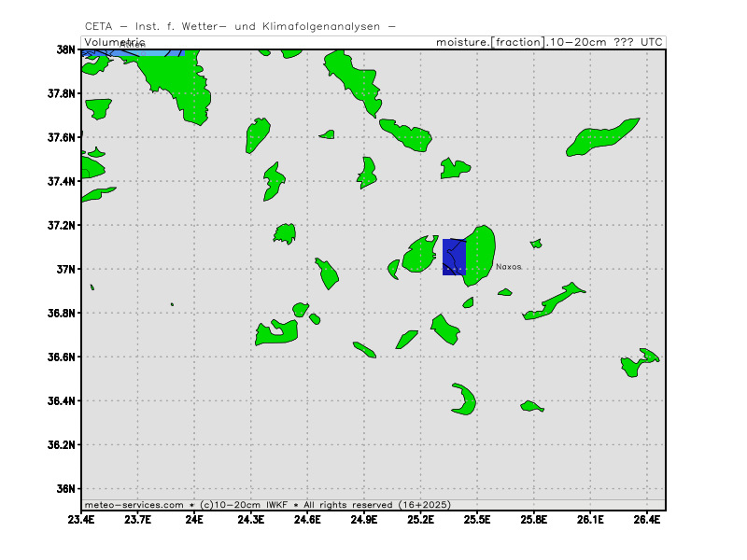The width and height of the screenshot is (747, 560).
Task: Click the Milos island near 24.4E
Action: (x=276, y=331)
